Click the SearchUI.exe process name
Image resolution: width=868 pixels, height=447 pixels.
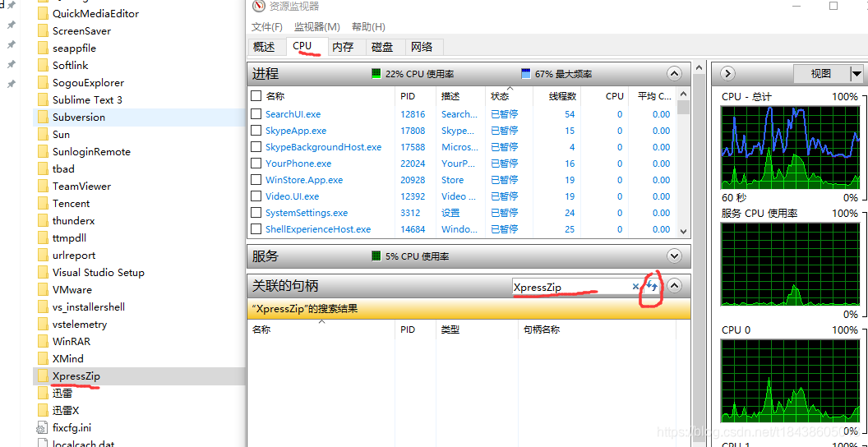pos(293,114)
